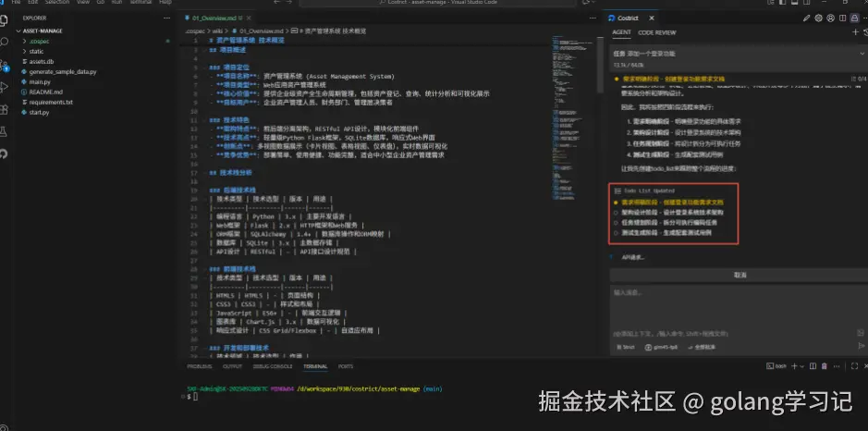Open the Testing flask view

pos(4,131)
